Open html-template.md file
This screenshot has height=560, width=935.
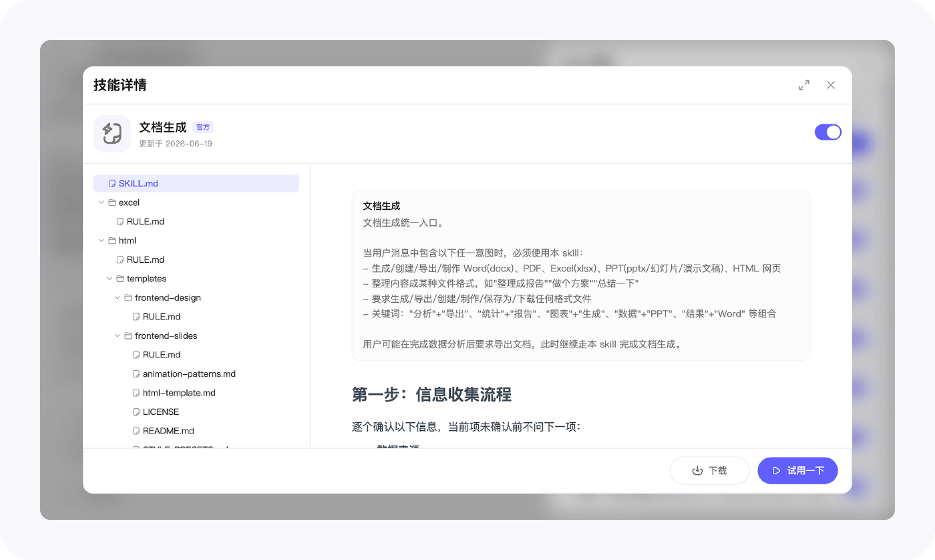179,393
